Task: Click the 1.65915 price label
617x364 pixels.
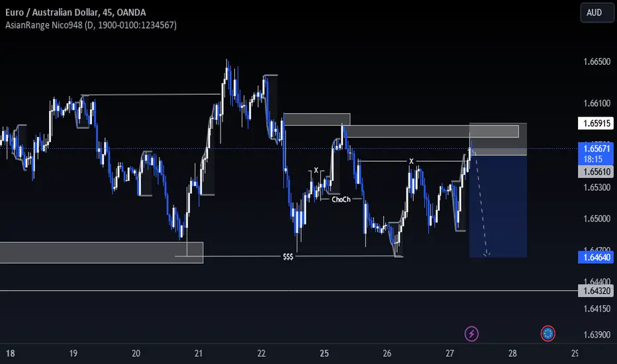Action: (x=596, y=123)
